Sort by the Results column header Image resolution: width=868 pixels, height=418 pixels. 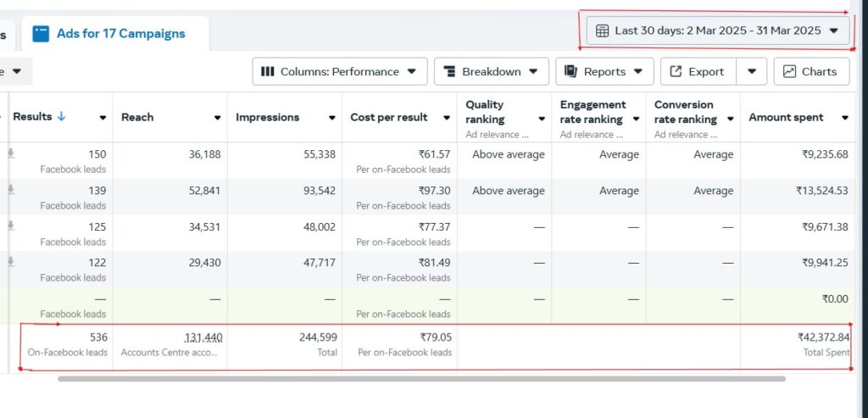click(33, 117)
